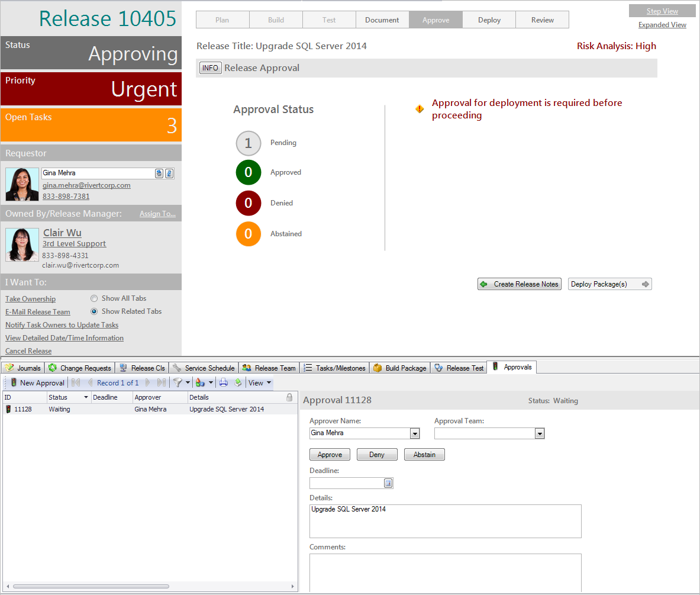Click inside the Comments text box
Screen dimensions: 700x595
tap(445, 571)
